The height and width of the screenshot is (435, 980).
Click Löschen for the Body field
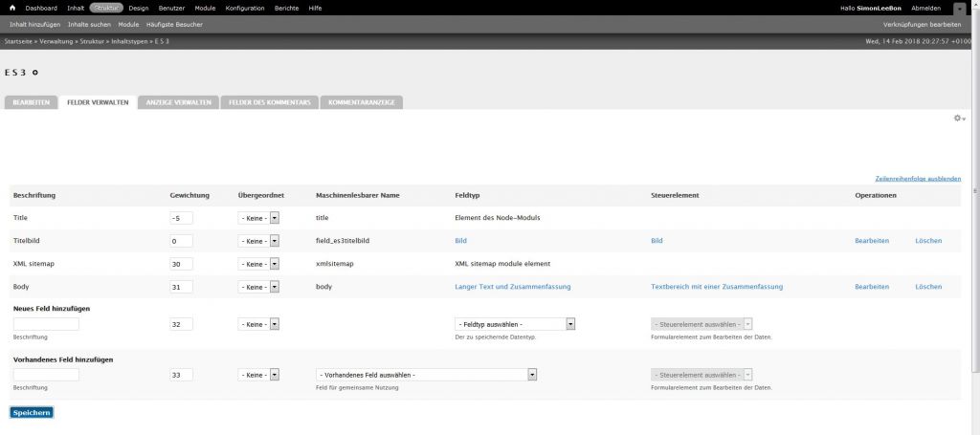(x=927, y=287)
